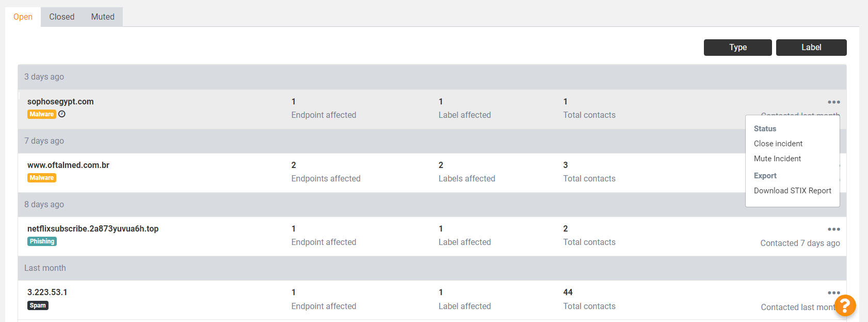Click the Spam tag under 3.223.53.1
The image size is (868, 322).
click(x=38, y=305)
